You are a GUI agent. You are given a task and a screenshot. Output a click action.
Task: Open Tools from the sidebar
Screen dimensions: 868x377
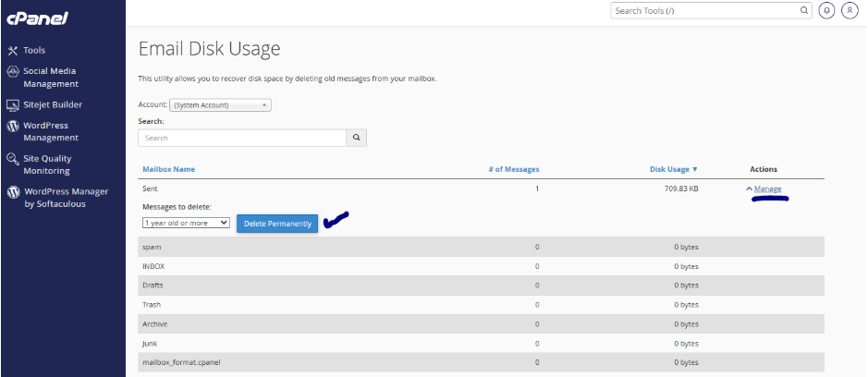[34, 51]
